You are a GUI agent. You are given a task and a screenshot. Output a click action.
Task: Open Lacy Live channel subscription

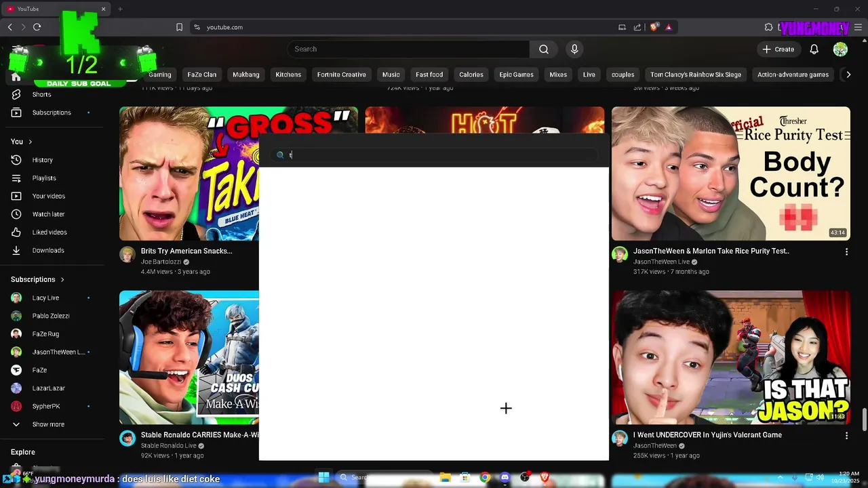[45, 298]
